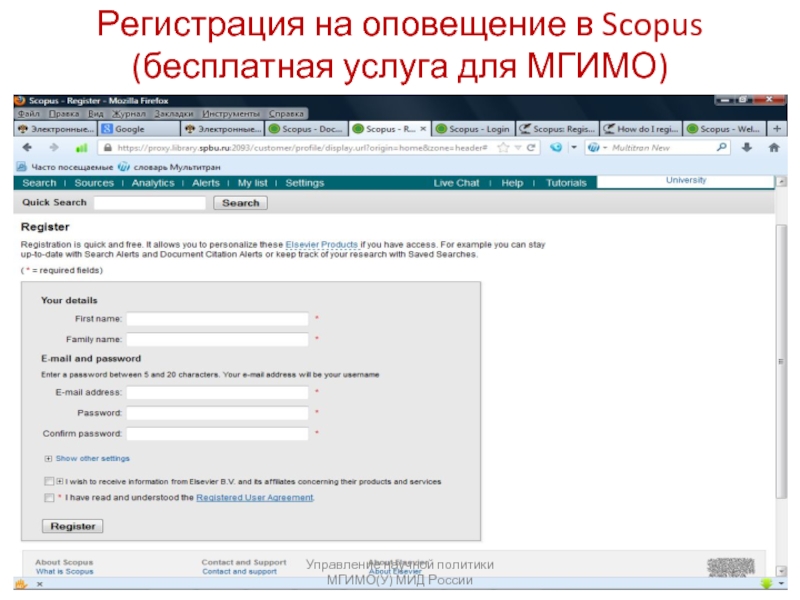Click the hand icon in status bar

click(x=21, y=584)
